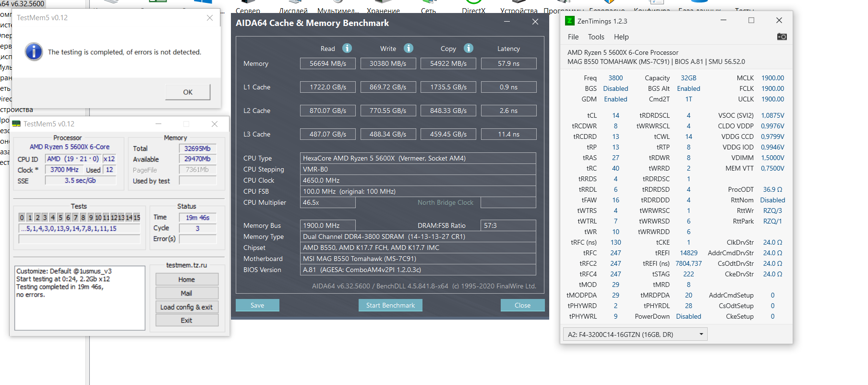Start Benchmark in AIDA64 Cache & Memory

coord(390,305)
